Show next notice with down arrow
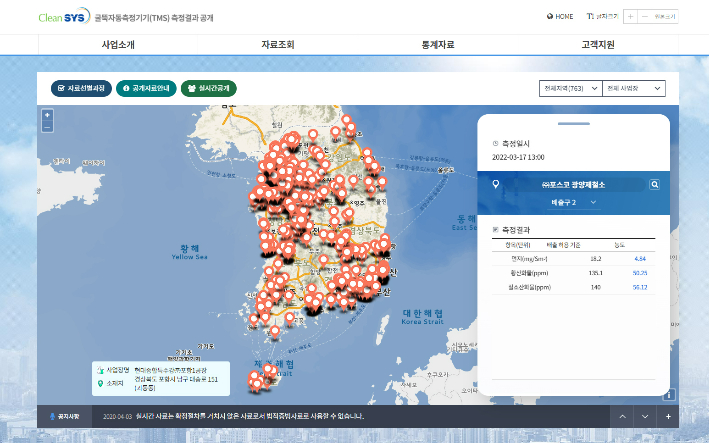 pyautogui.click(x=645, y=416)
